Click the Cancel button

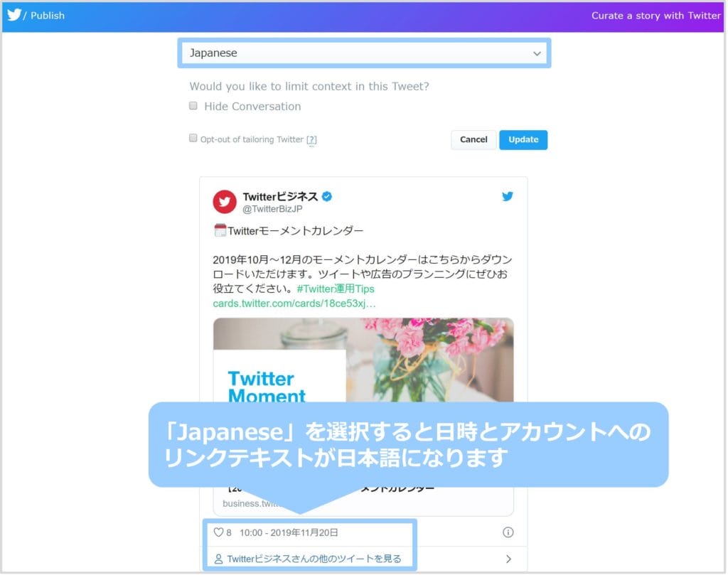point(473,140)
